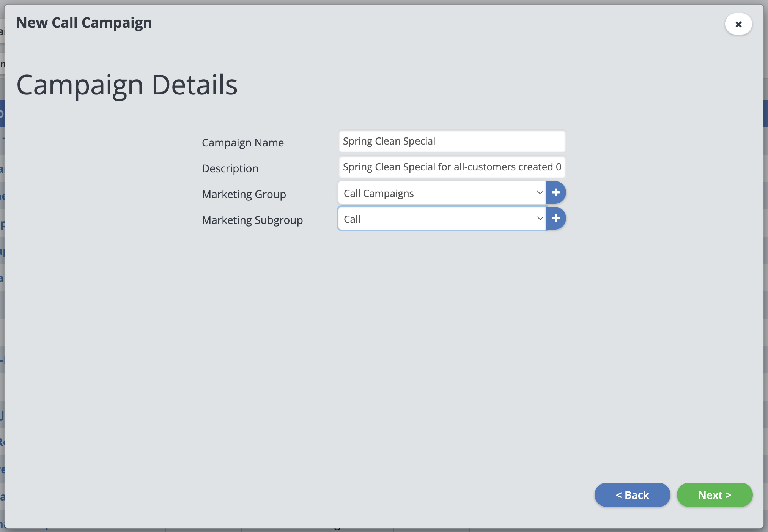Click the 'Campaign Details' heading
Screen dimensions: 768x532
click(x=127, y=85)
